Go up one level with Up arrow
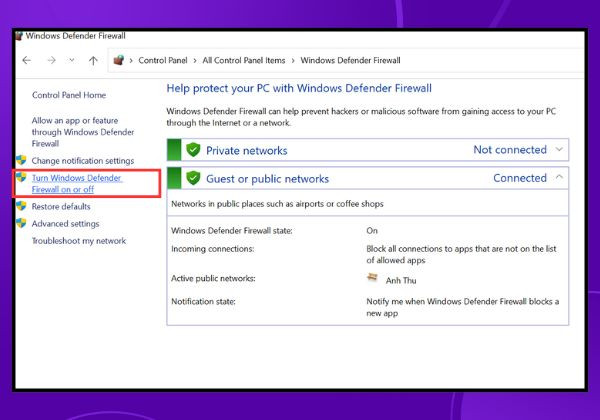The image size is (600, 420). 93,60
